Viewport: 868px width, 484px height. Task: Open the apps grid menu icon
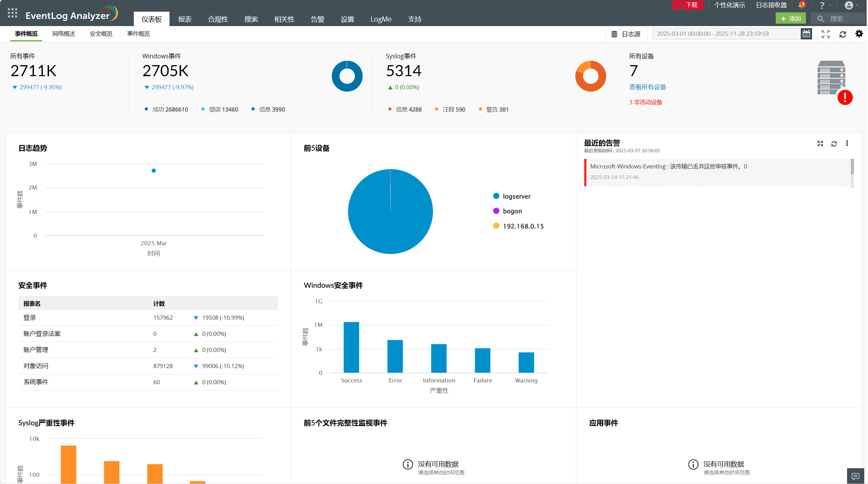click(12, 13)
